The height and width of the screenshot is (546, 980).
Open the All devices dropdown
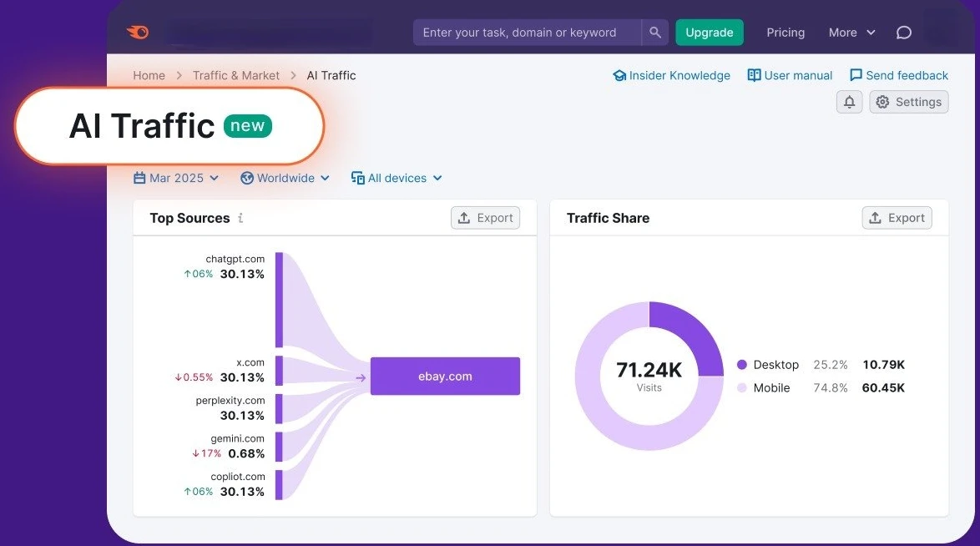click(397, 179)
